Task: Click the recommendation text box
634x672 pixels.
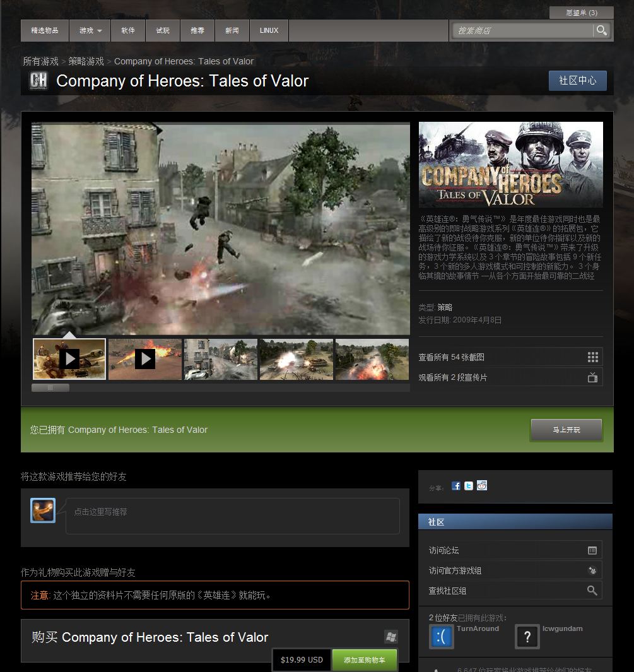Action: pyautogui.click(x=233, y=516)
